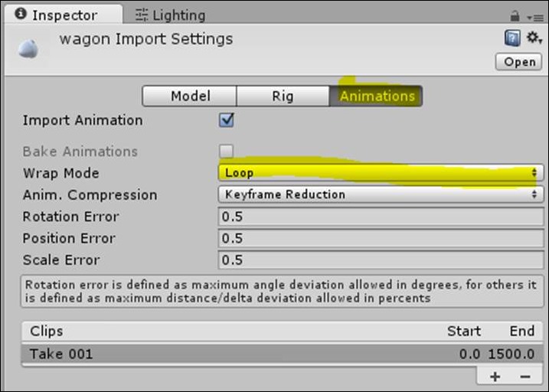This screenshot has height=392, width=549.
Task: Switch to the Model tab
Action: click(x=189, y=96)
